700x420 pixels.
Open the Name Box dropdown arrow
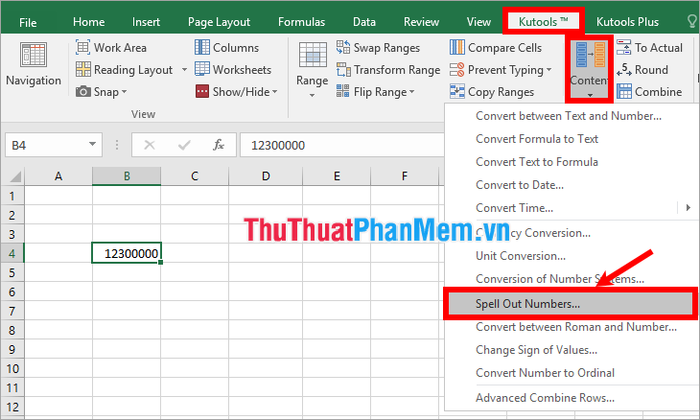[x=92, y=144]
